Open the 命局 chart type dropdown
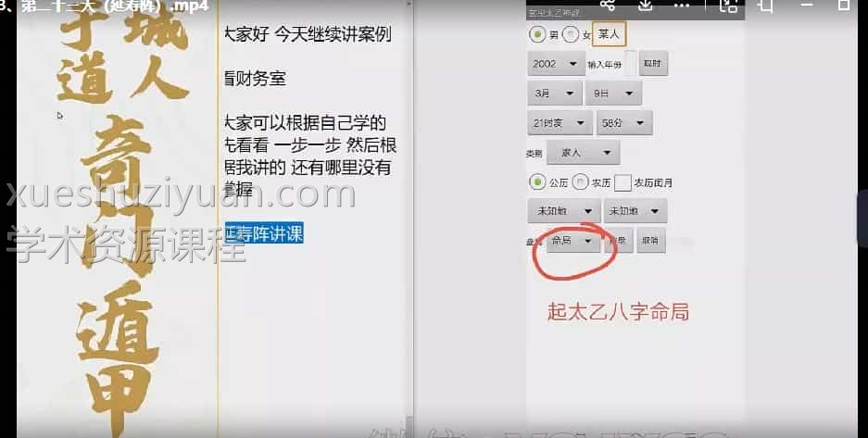The image size is (868, 438). (572, 241)
